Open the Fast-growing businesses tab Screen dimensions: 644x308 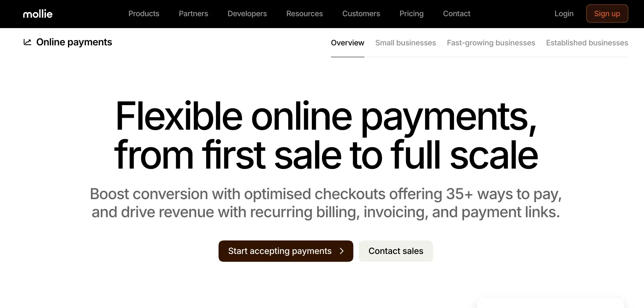[x=491, y=43]
